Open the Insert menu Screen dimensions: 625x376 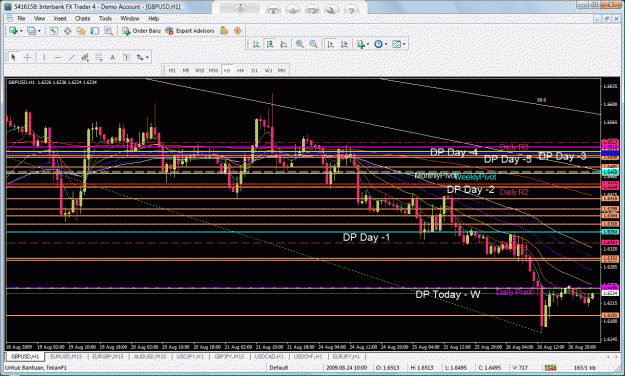click(60, 18)
